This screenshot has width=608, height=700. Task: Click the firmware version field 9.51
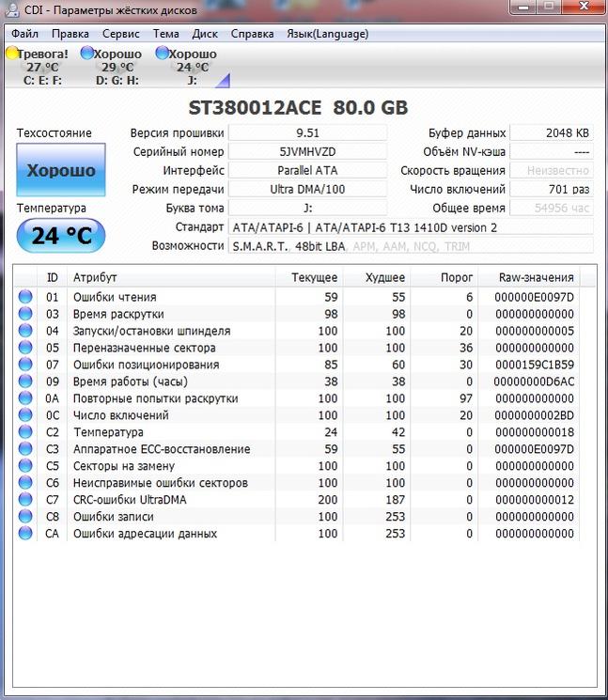[307, 133]
